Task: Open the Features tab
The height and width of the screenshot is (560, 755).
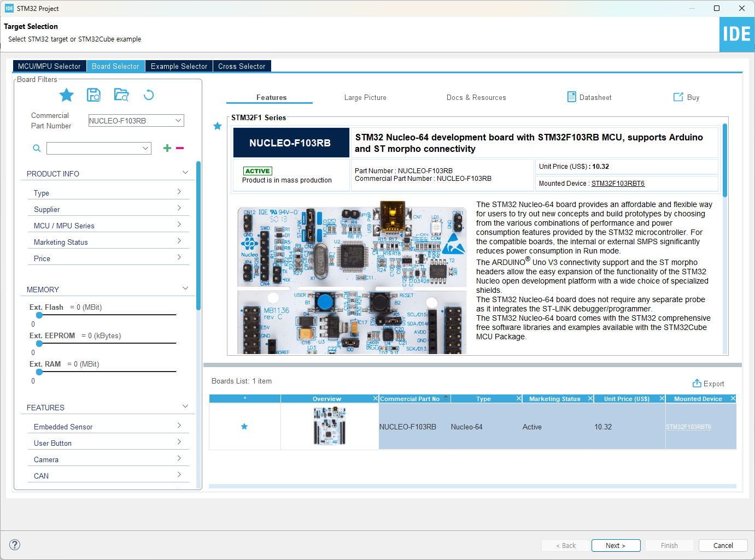Action: 271,97
